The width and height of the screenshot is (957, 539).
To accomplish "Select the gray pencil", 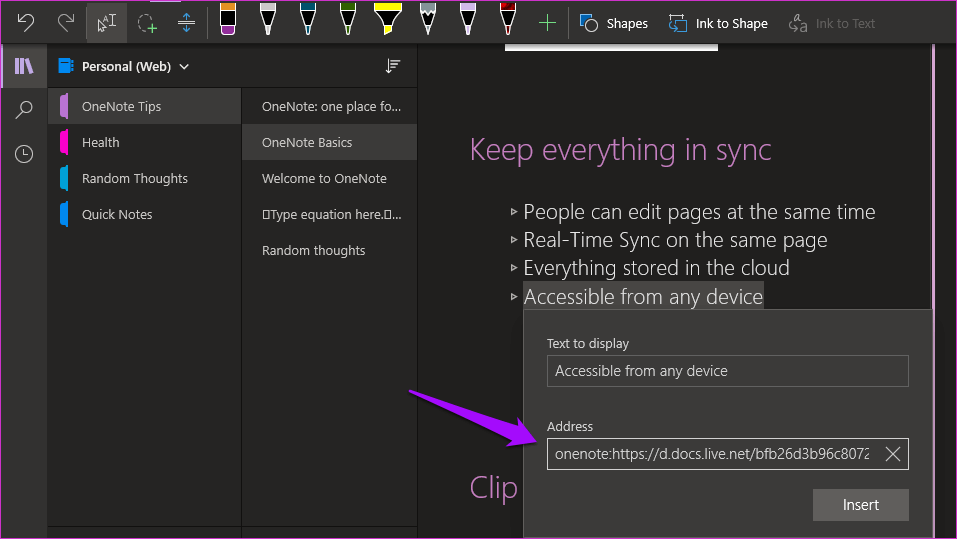I will point(428,19).
